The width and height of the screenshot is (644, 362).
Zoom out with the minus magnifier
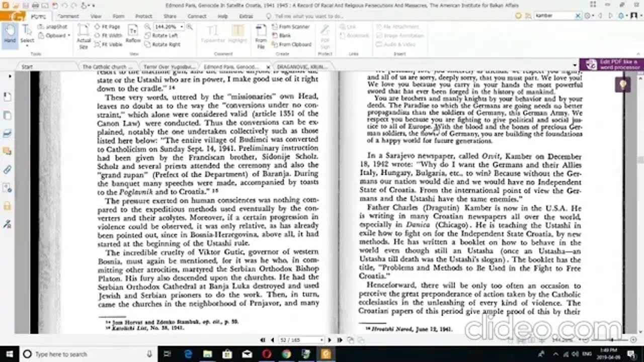tap(148, 26)
